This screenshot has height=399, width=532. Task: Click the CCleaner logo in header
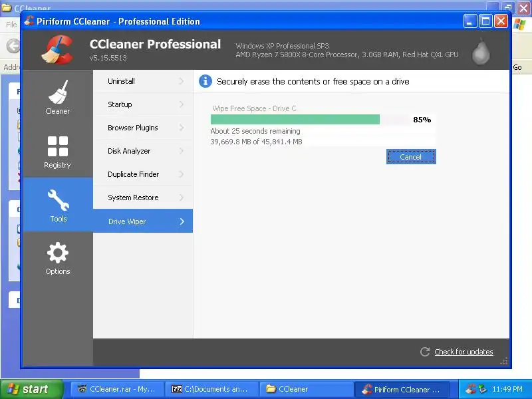pyautogui.click(x=57, y=50)
